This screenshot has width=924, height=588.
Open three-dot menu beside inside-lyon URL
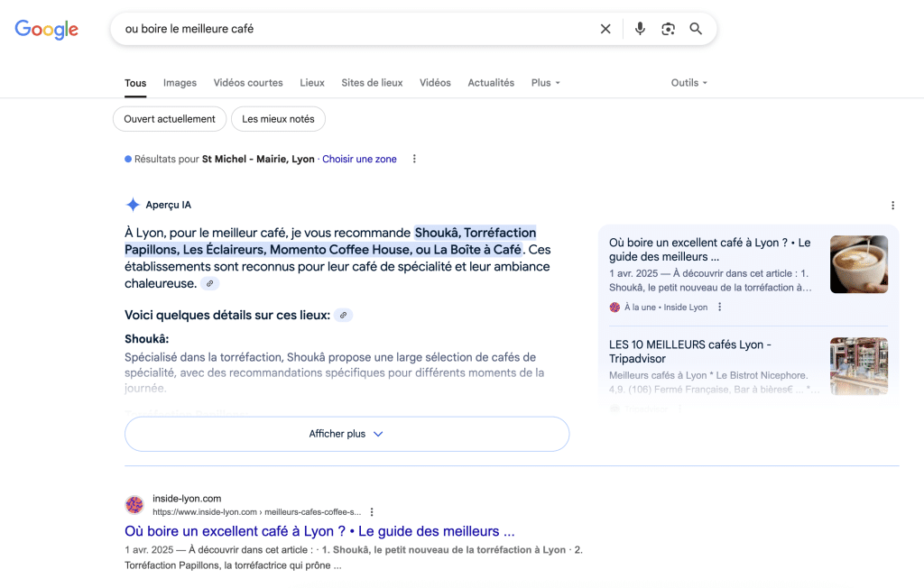pos(371,512)
